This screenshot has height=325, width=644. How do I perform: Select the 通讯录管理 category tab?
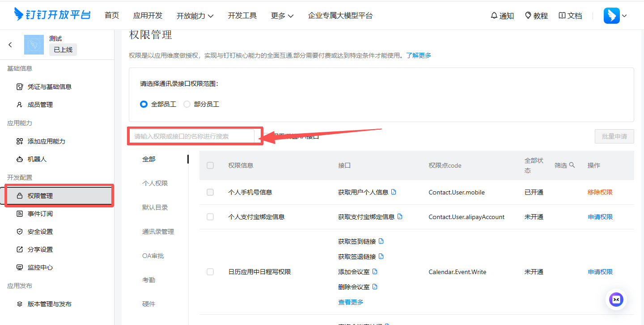pos(158,232)
